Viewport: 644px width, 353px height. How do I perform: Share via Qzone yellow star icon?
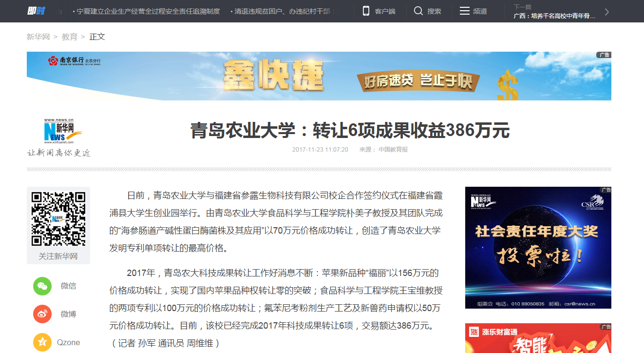pos(42,342)
